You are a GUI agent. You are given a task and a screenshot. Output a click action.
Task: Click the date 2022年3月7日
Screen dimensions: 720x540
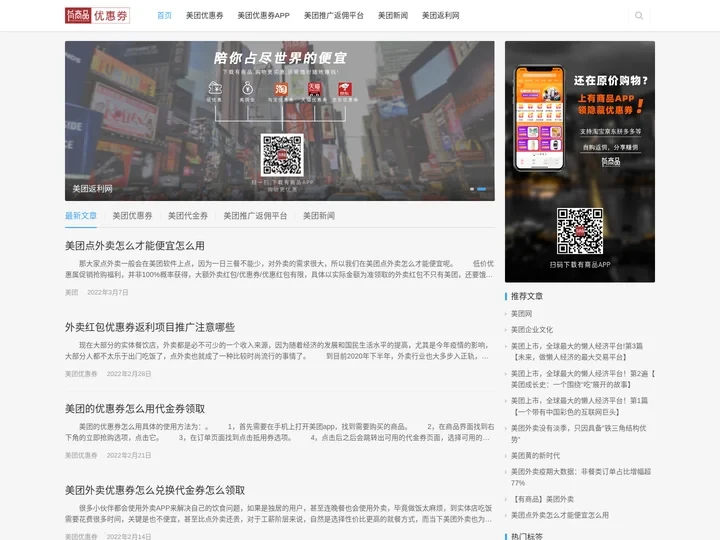(108, 292)
